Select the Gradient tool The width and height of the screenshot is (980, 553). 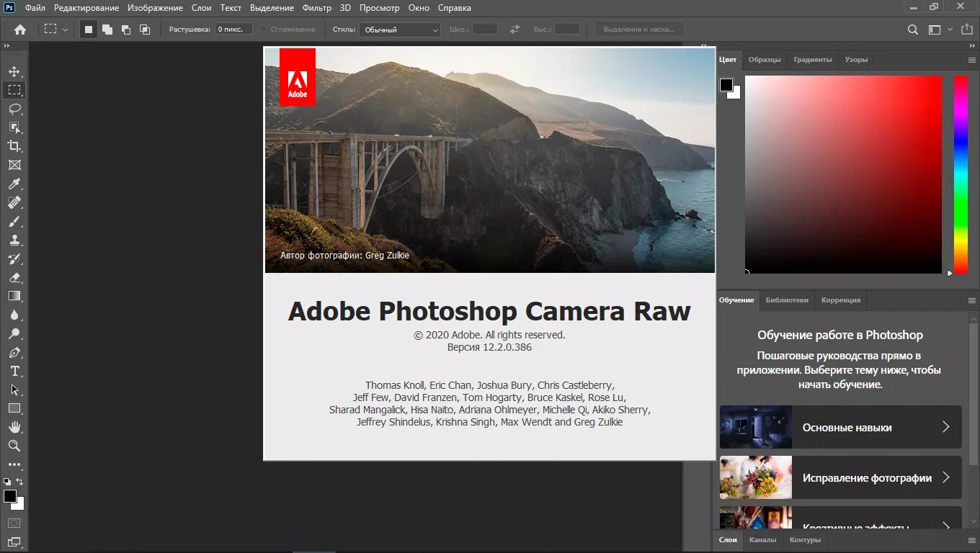tap(14, 296)
